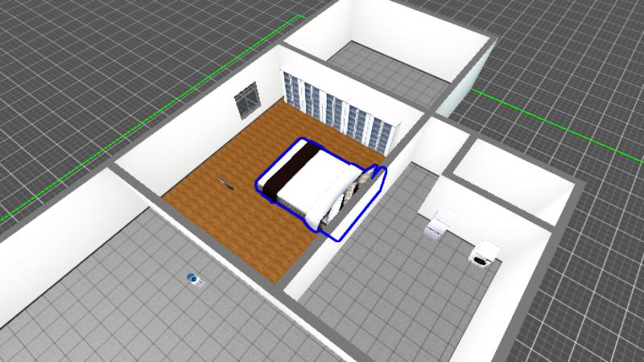Select the washing machine near the toilet

tap(484, 253)
